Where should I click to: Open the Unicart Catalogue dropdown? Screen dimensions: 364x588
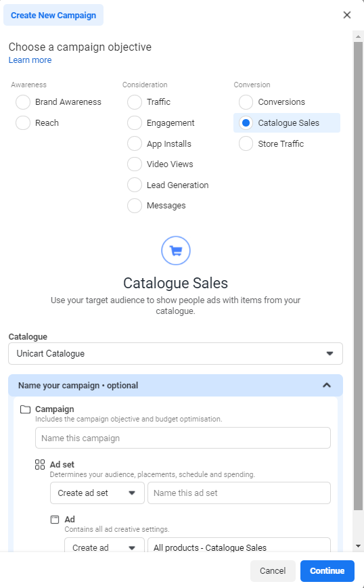(175, 354)
